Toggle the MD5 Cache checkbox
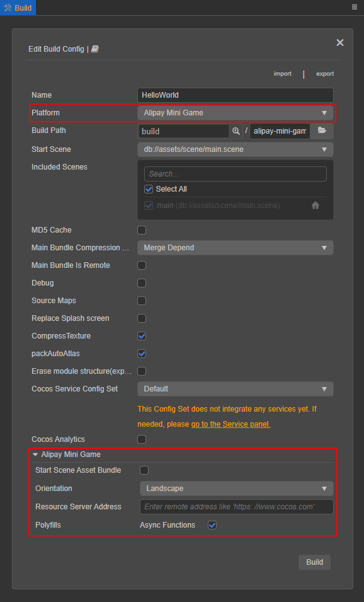364x602 pixels. pyautogui.click(x=142, y=230)
